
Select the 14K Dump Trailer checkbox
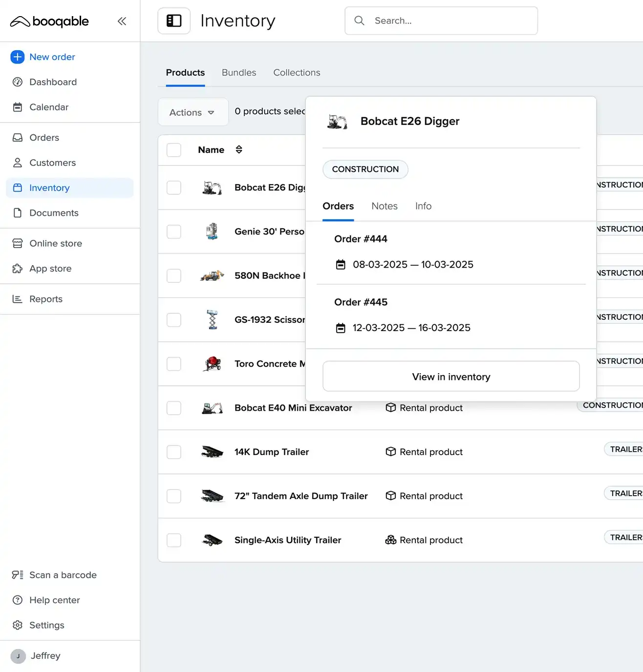coord(174,452)
